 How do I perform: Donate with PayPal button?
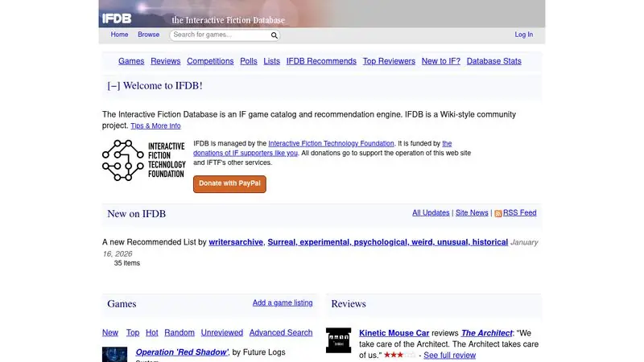(x=229, y=184)
